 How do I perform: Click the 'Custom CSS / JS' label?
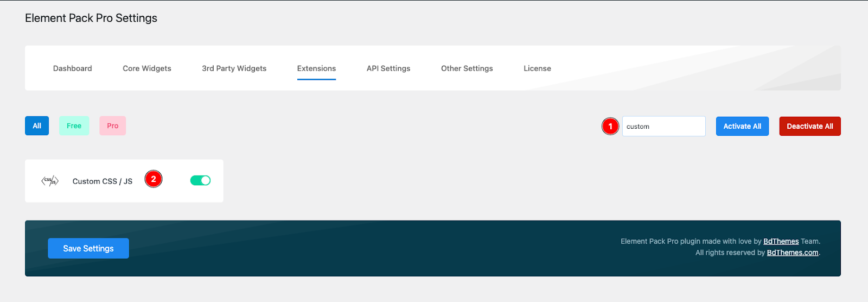(103, 181)
